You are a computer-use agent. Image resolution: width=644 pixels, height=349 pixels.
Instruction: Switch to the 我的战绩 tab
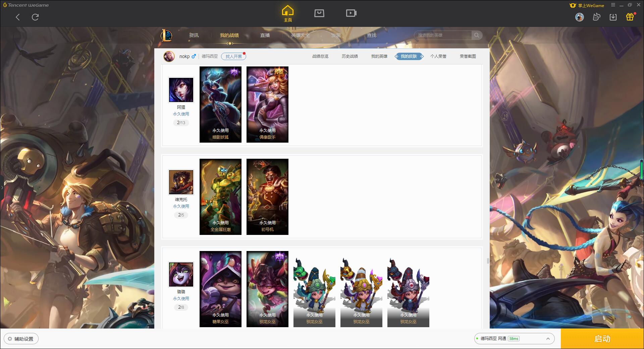click(x=229, y=35)
